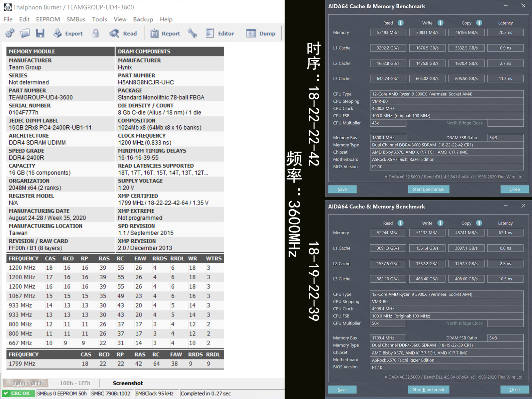Click the gears settings icon in toolbar
Viewport: 532px width, 399px height.
pyautogui.click(x=10, y=33)
